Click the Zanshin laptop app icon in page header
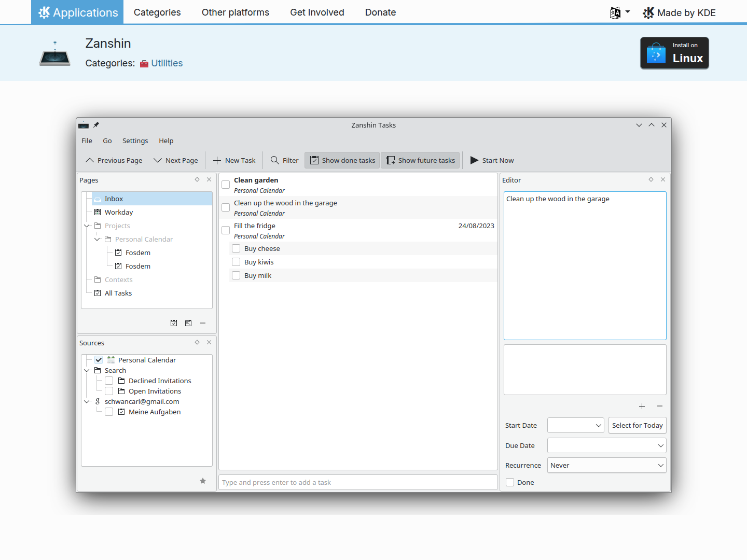Screen dimensions: 747x560 54,53
